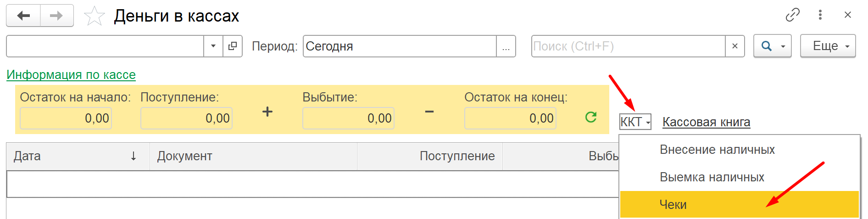Sort by the Дата column header
The image size is (868, 219).
[x=78, y=156]
